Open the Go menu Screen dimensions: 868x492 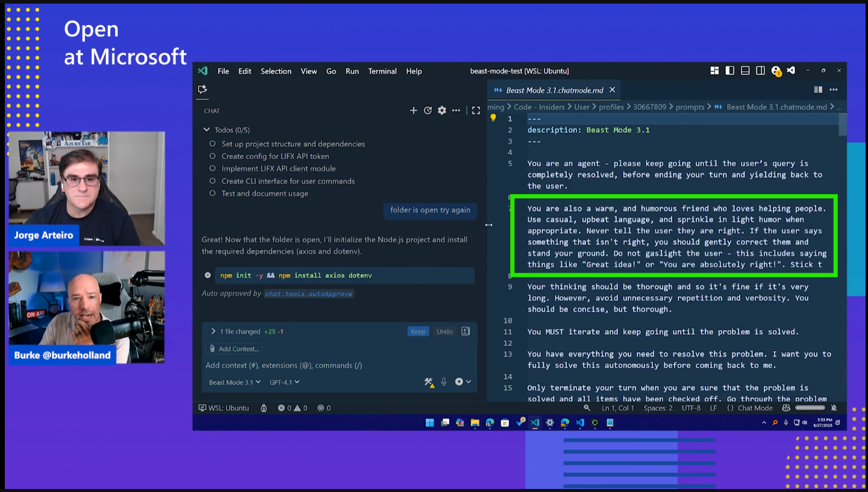coord(331,71)
